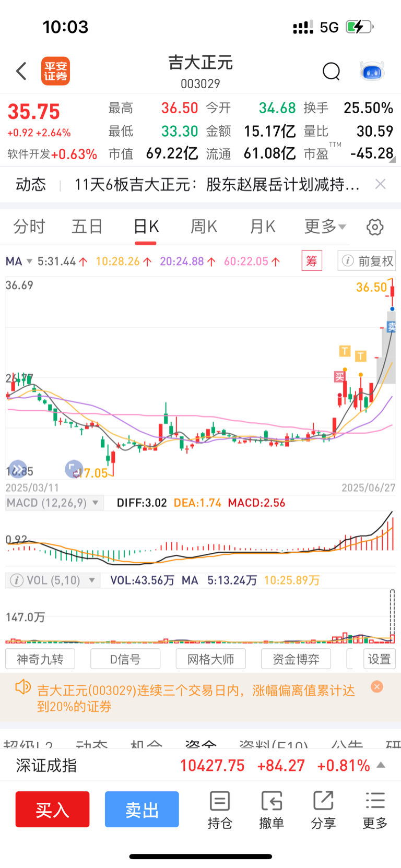
Task: Tap the 36.50 high price label on chart
Action: 372,287
